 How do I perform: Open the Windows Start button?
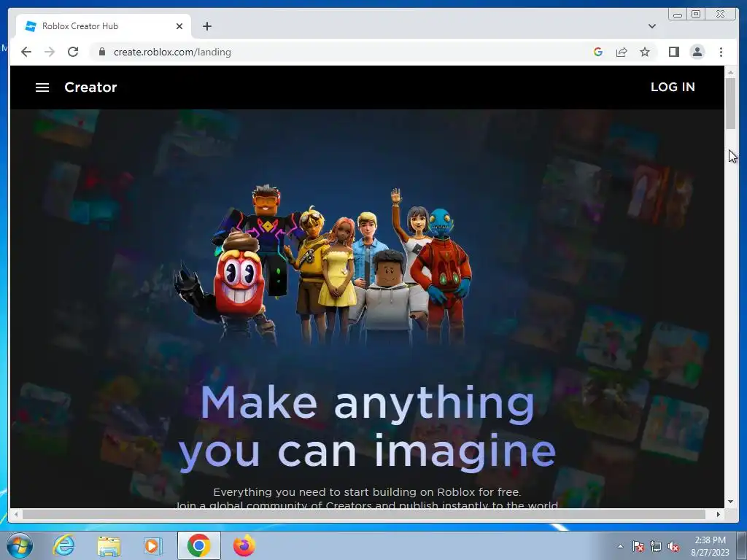click(20, 545)
